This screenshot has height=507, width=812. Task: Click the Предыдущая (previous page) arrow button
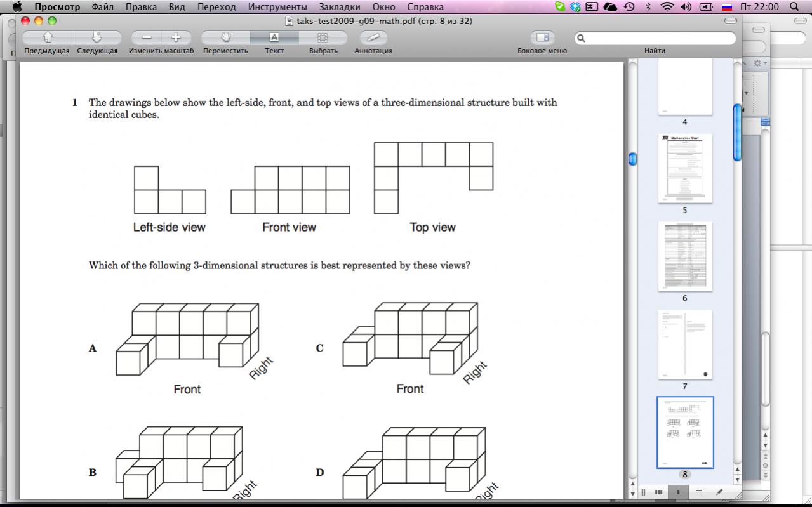click(x=47, y=37)
